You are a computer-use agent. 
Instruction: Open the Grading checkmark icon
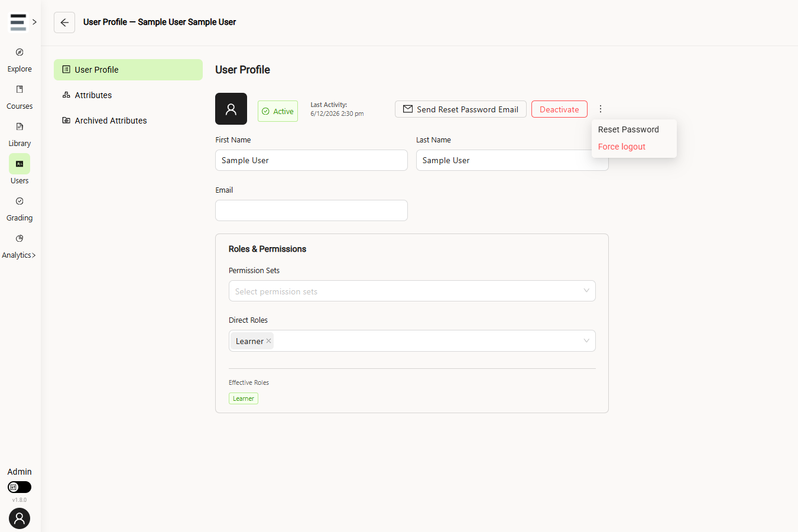click(x=20, y=201)
